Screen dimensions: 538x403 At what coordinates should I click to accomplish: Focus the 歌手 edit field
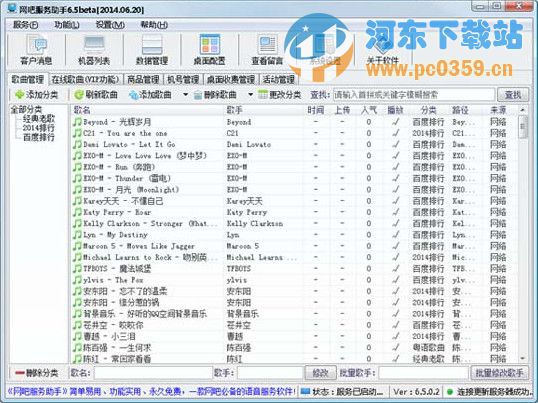click(270, 373)
